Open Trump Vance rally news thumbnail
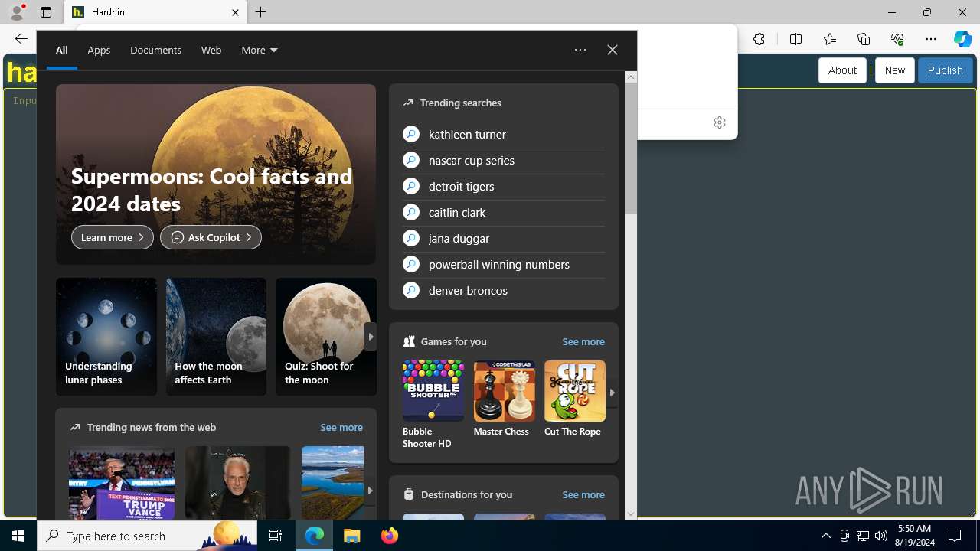The width and height of the screenshot is (980, 551). [x=122, y=483]
